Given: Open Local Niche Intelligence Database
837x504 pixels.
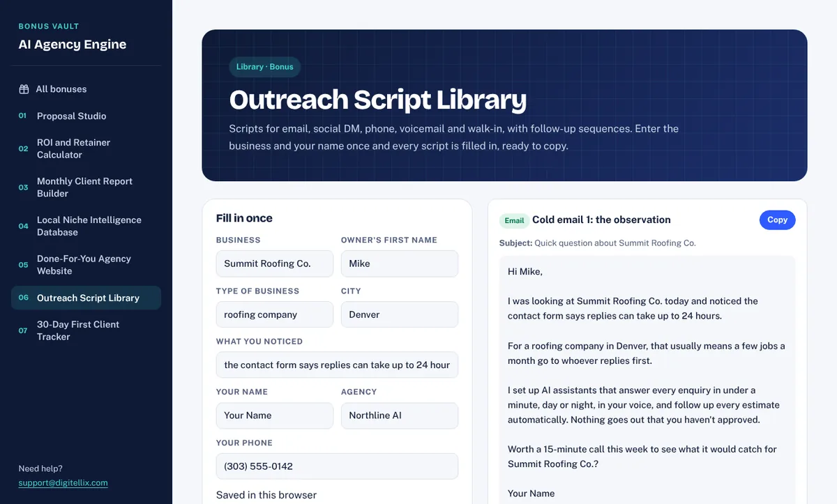Looking at the screenshot, I should click(86, 226).
